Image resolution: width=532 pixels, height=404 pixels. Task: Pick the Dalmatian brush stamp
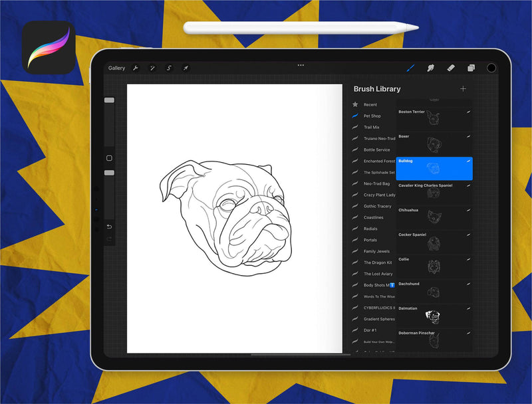[434, 316]
